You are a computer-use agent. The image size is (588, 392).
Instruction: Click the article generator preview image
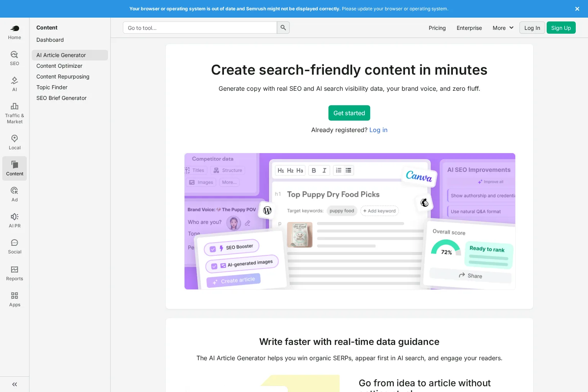pyautogui.click(x=350, y=221)
